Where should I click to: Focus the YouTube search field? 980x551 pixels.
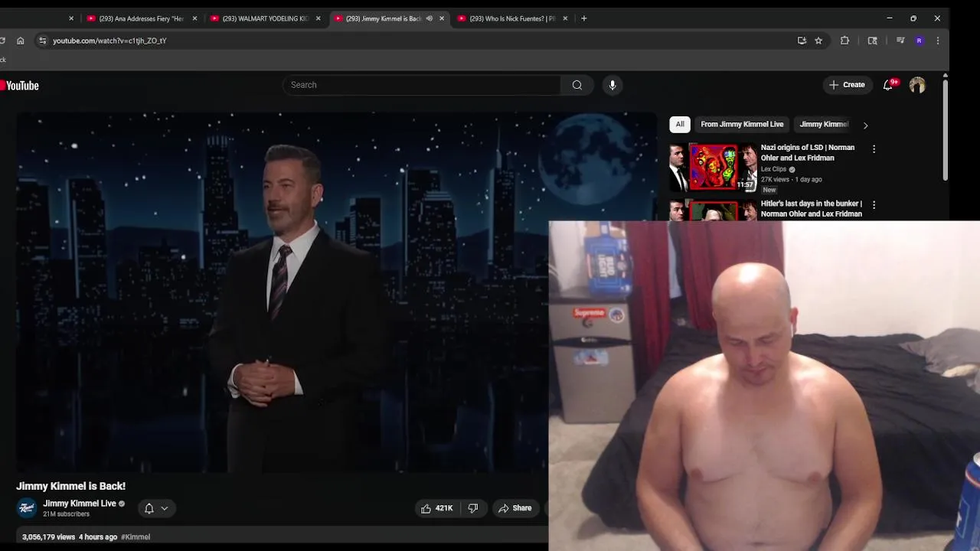(422, 85)
